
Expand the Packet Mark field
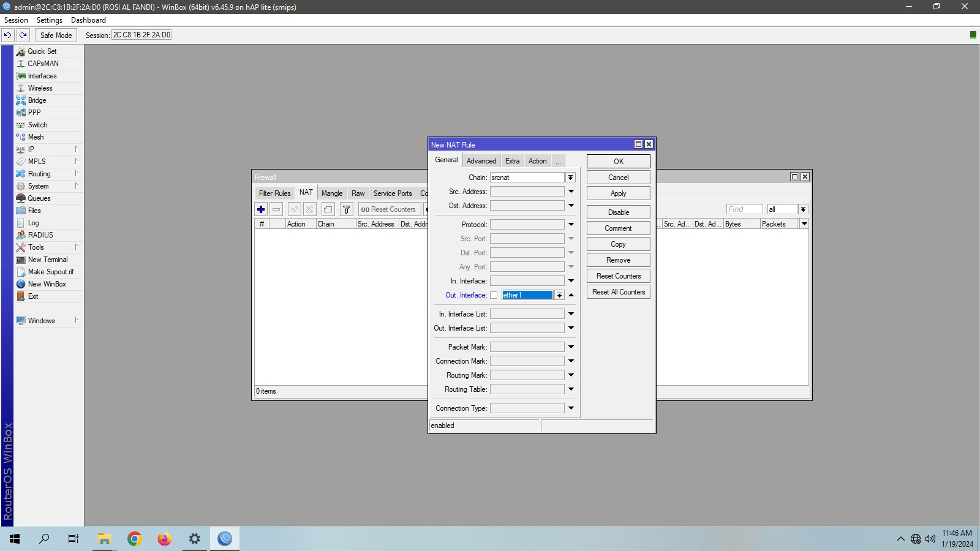point(571,347)
